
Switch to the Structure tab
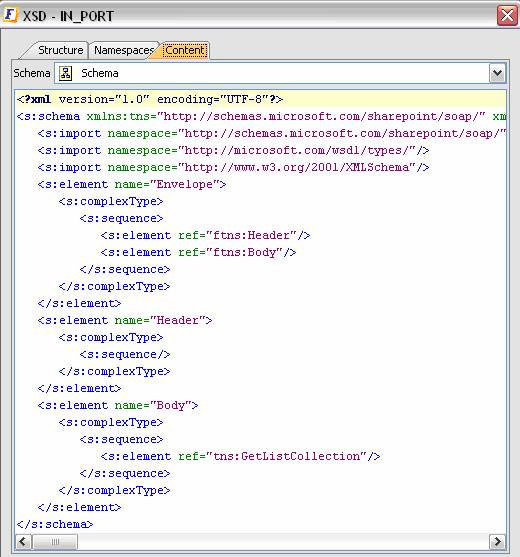click(60, 50)
